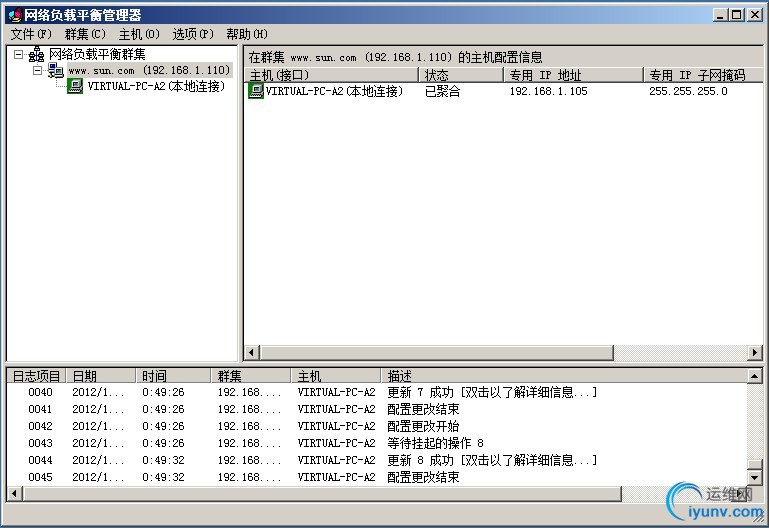Collapse the www.sun.com cluster node
Viewport: 769px width, 528px height.
pyautogui.click(x=38, y=71)
